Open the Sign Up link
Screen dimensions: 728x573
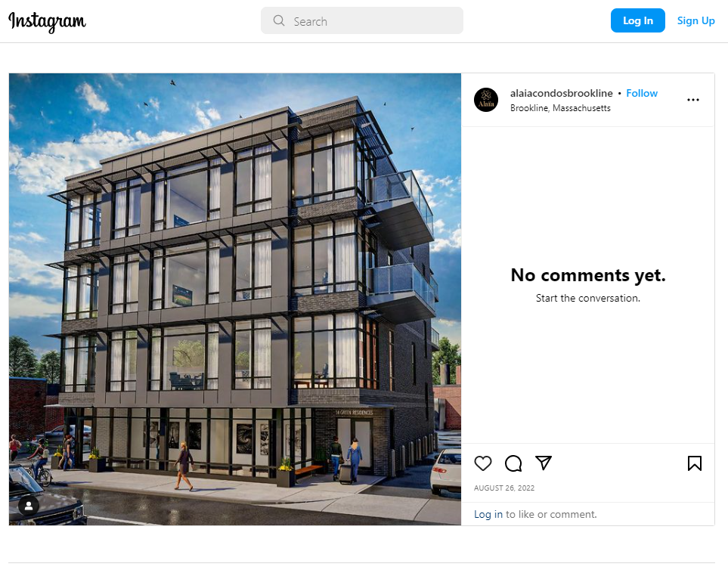[x=696, y=20]
